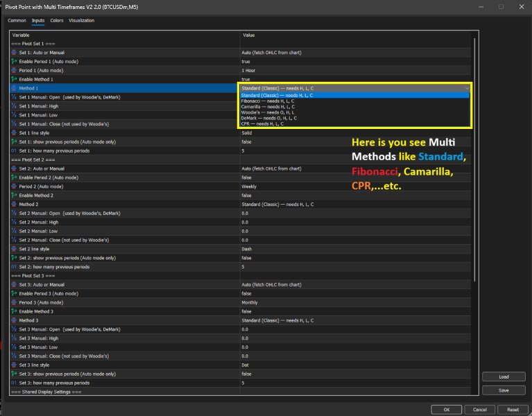Click the Save button
Image resolution: width=532 pixels, height=416 pixels.
click(504, 390)
